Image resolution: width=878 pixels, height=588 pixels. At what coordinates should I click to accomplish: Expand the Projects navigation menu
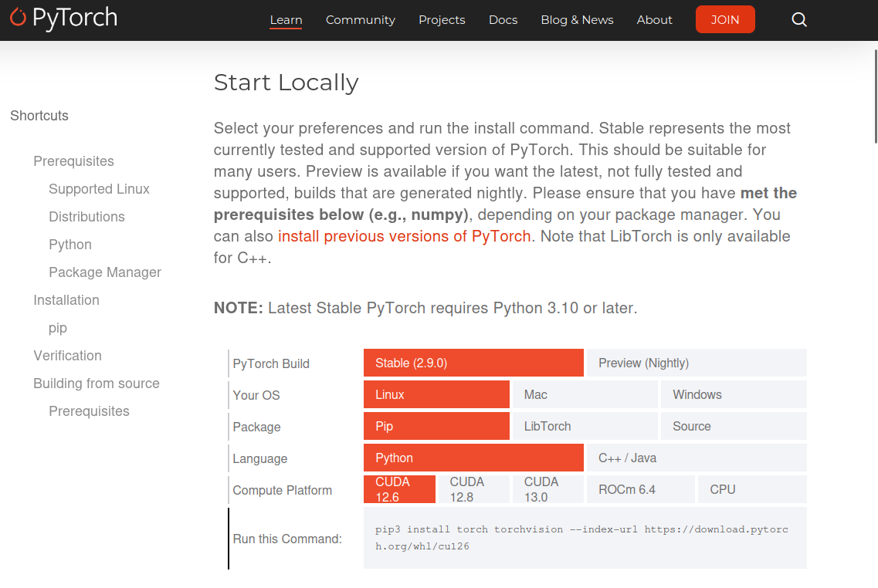click(x=442, y=20)
